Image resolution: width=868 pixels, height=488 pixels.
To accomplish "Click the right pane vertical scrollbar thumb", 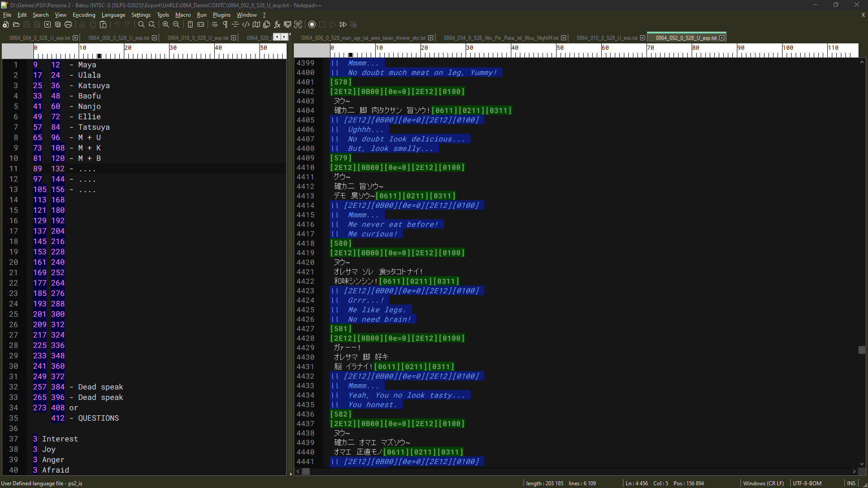I will pos(862,350).
